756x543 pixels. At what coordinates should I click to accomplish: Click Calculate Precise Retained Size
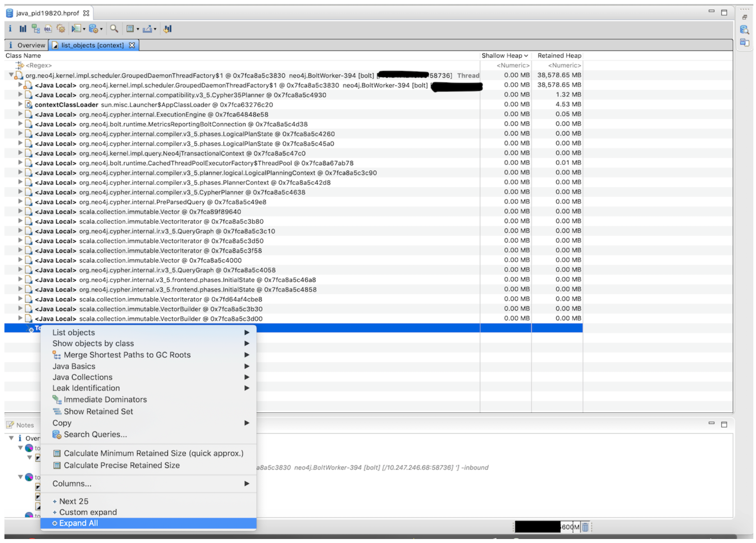tap(122, 465)
